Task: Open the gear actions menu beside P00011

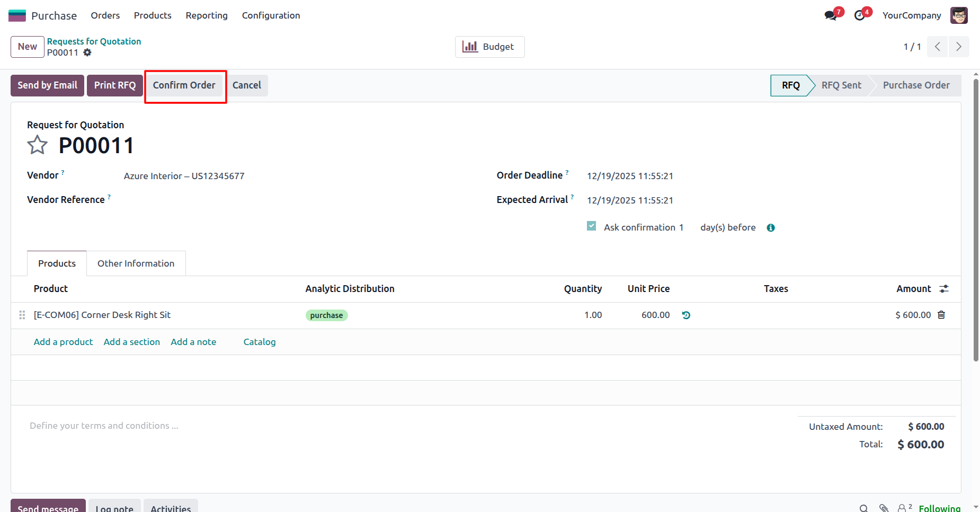Action: tap(87, 52)
